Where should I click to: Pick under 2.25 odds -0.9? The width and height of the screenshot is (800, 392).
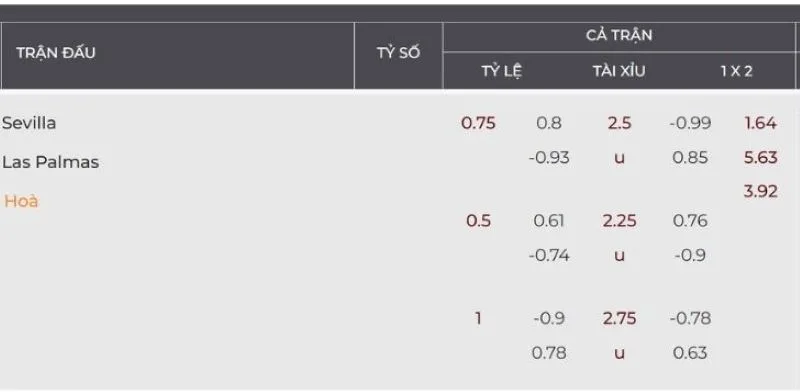(690, 255)
